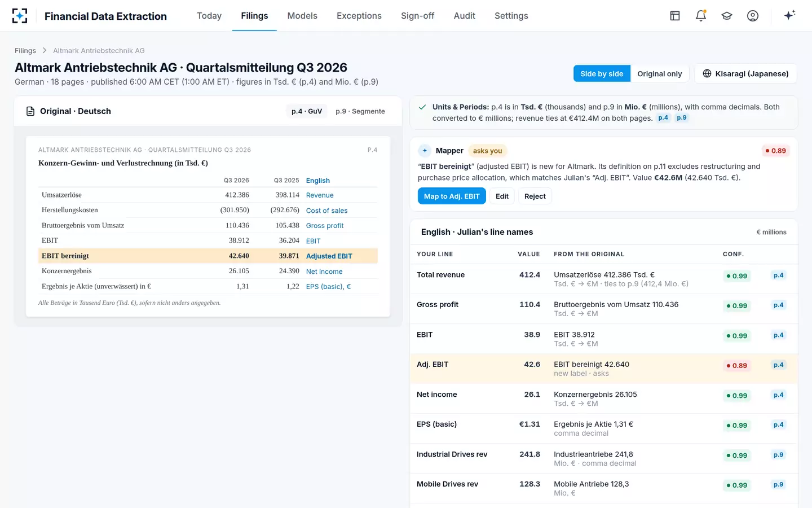The width and height of the screenshot is (812, 508).
Task: Open p.9 source for Mobile Drives rev
Action: tap(778, 485)
